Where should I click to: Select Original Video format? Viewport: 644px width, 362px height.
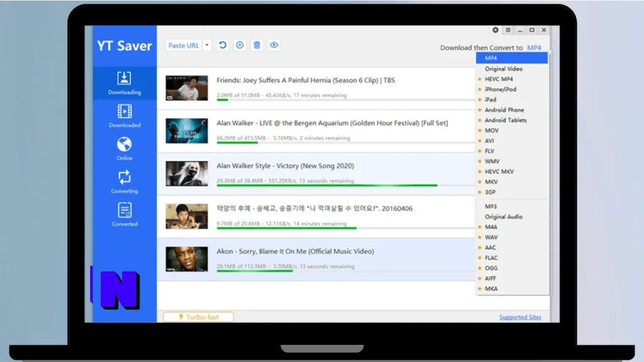pos(512,69)
